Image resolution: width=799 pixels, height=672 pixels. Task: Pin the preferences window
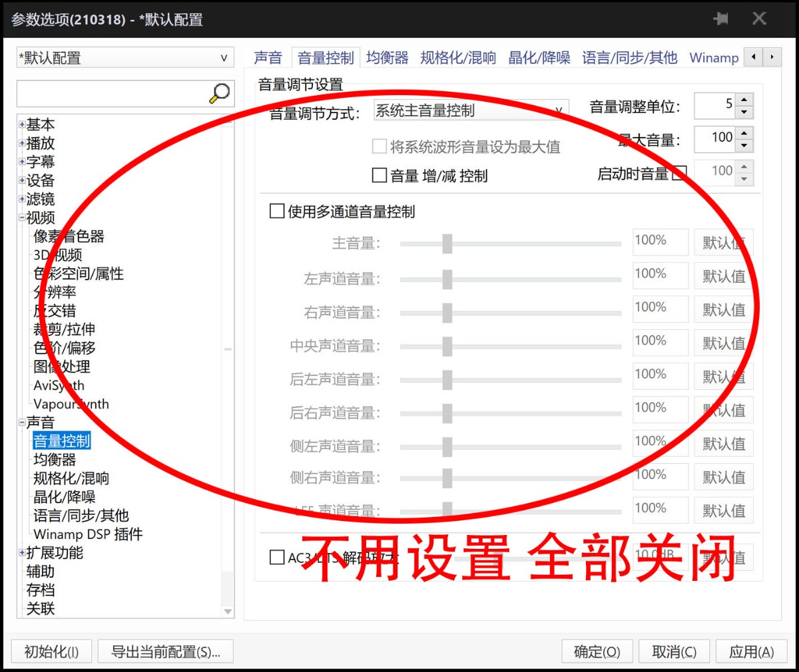[720, 19]
